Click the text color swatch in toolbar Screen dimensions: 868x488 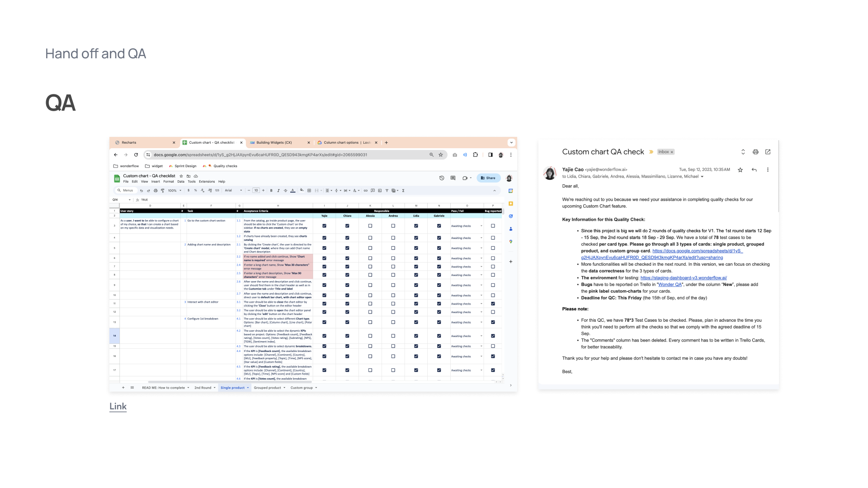(293, 191)
